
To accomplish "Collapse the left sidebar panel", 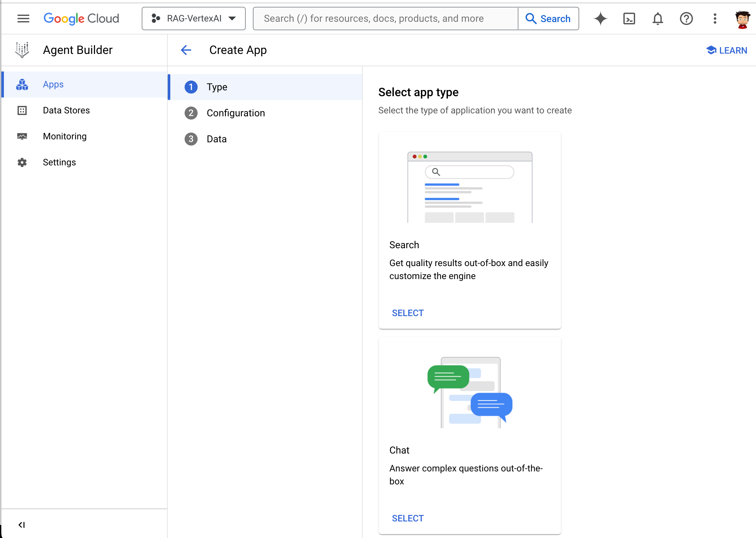I will tap(21, 525).
